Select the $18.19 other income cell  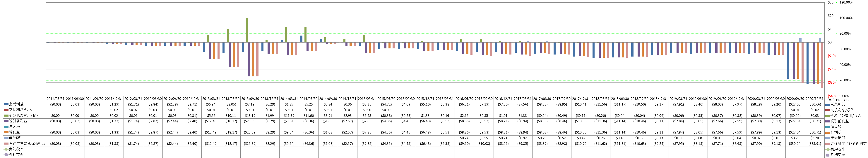250,116
